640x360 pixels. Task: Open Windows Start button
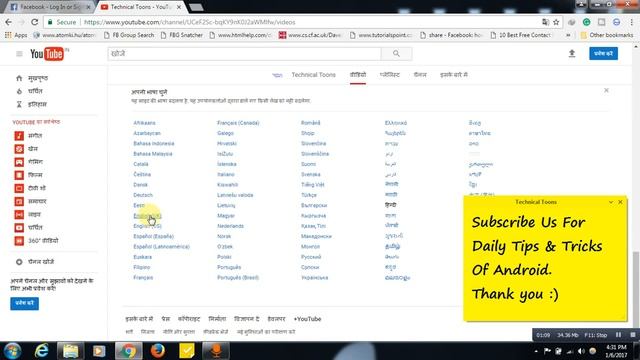tap(12, 351)
